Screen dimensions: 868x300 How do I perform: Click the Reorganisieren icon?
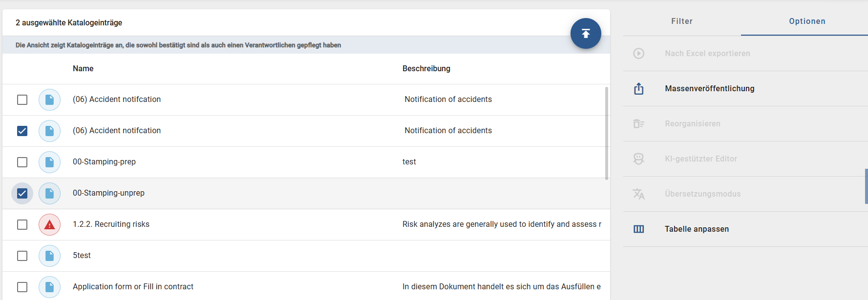(638, 124)
